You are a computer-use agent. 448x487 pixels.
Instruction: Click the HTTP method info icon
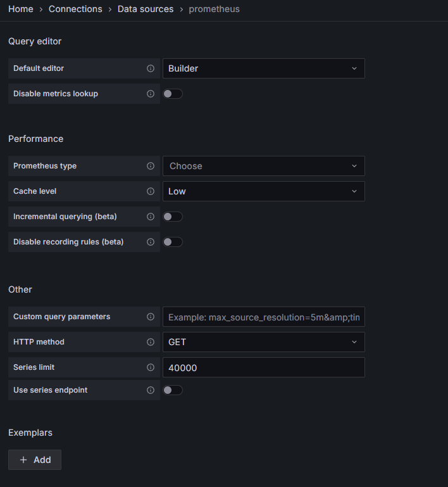(151, 342)
